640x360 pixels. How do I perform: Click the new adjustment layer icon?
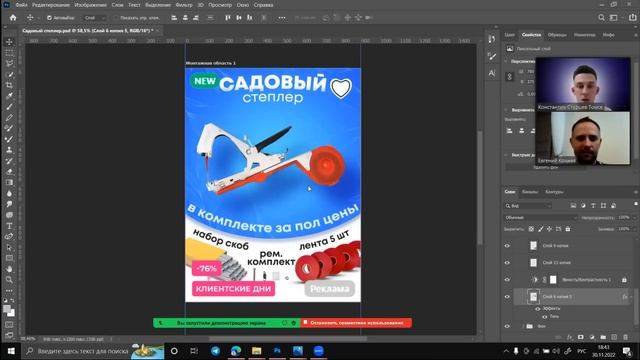(592, 337)
